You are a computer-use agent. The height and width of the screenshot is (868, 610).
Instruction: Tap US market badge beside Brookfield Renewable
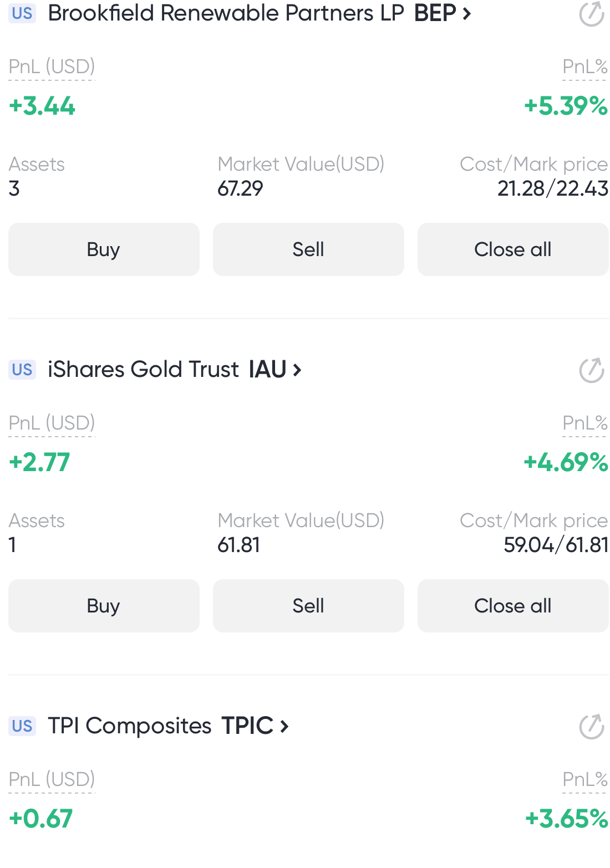[x=22, y=13]
